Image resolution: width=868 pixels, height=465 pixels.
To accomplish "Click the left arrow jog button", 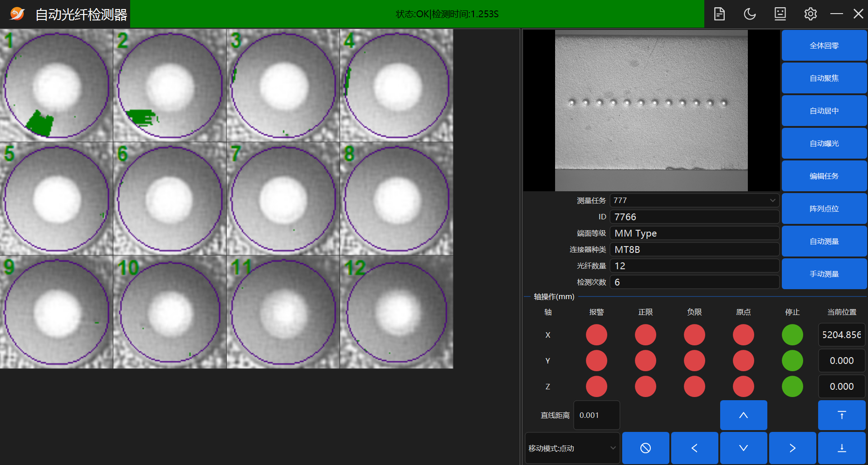I will click(694, 448).
